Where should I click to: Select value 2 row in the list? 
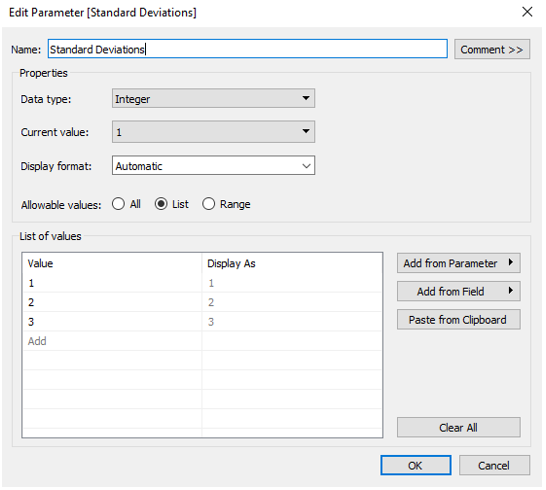pyautogui.click(x=202, y=302)
